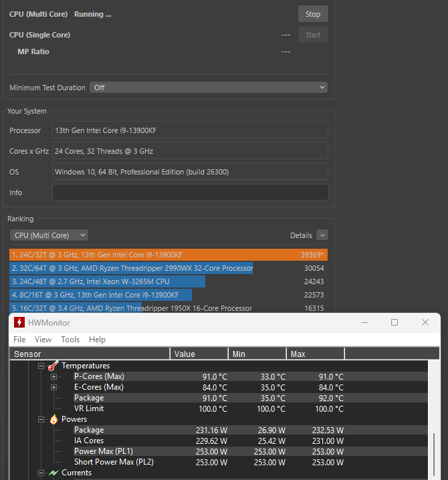Select the Package power row
Viewport: 448px width, 480px height.
pos(251,430)
